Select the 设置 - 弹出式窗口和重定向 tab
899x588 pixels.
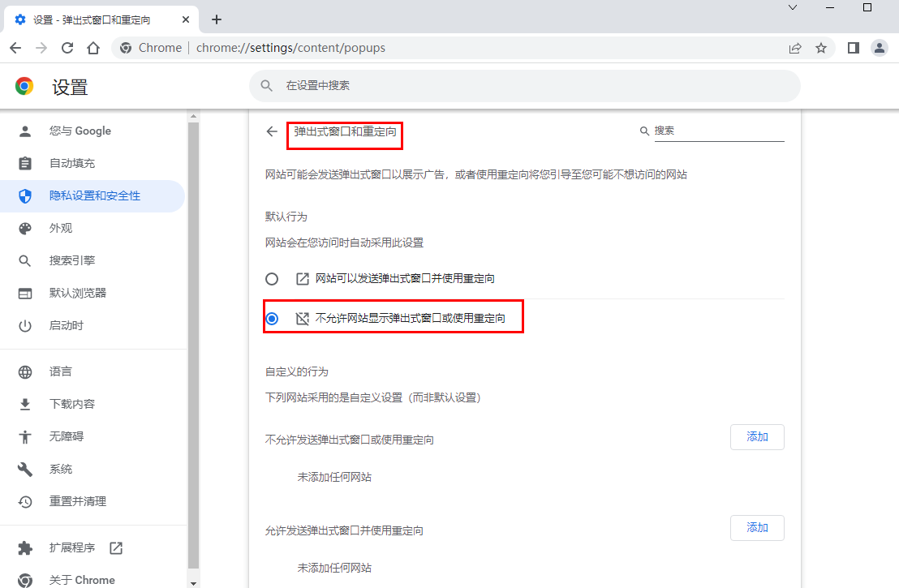(x=101, y=19)
